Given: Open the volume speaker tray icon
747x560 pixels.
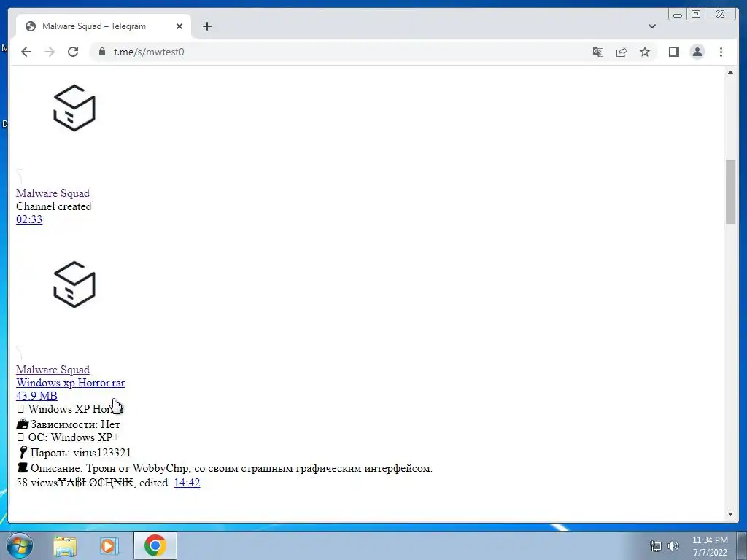Looking at the screenshot, I should [x=673, y=546].
